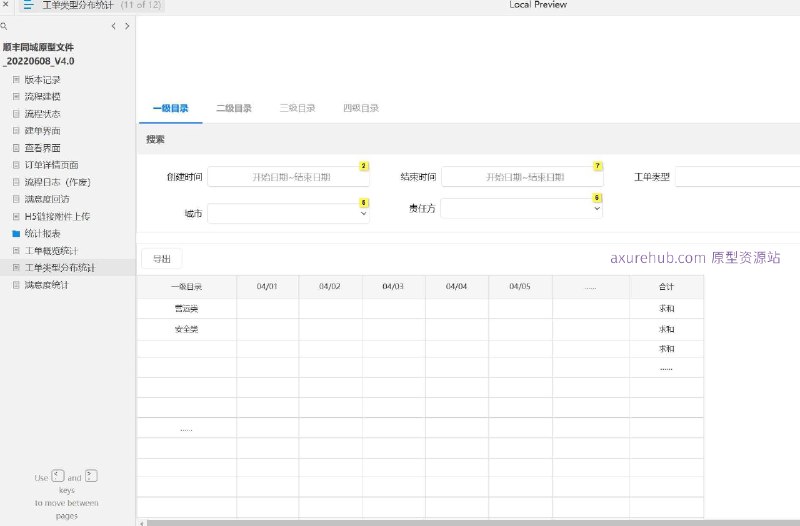Open the 流程日志 (作废) page

pos(58,182)
